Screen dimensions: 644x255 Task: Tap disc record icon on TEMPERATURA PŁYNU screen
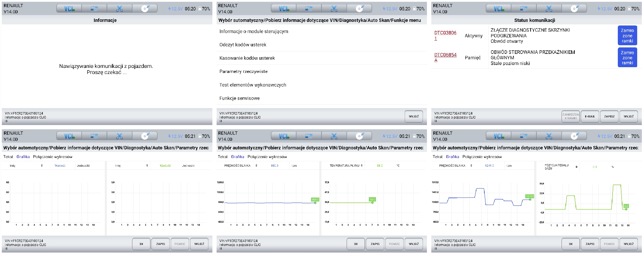pyautogui.click(x=359, y=136)
